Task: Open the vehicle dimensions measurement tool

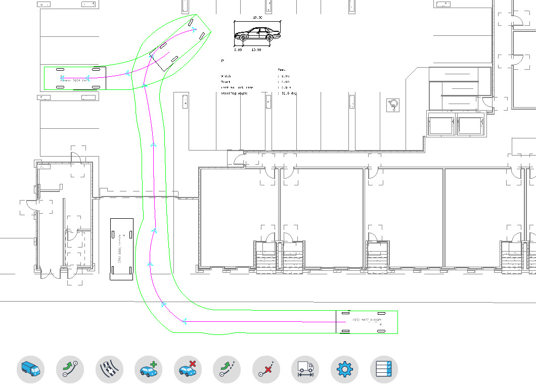Action: (304, 370)
